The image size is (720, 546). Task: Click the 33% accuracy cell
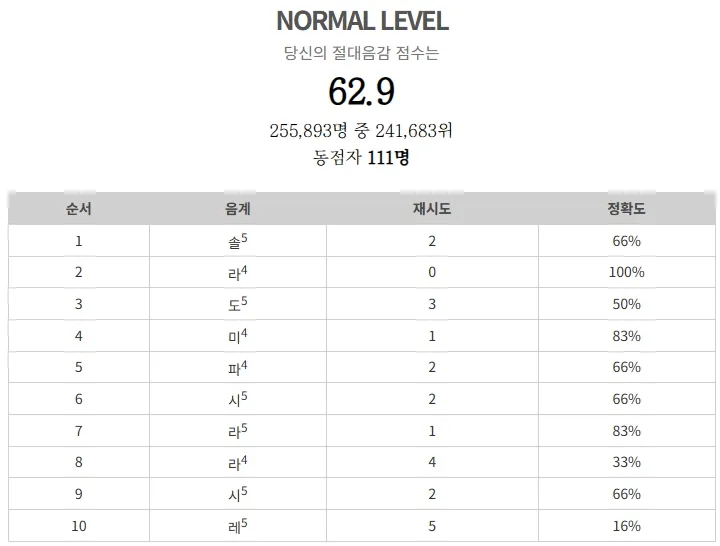(x=626, y=462)
